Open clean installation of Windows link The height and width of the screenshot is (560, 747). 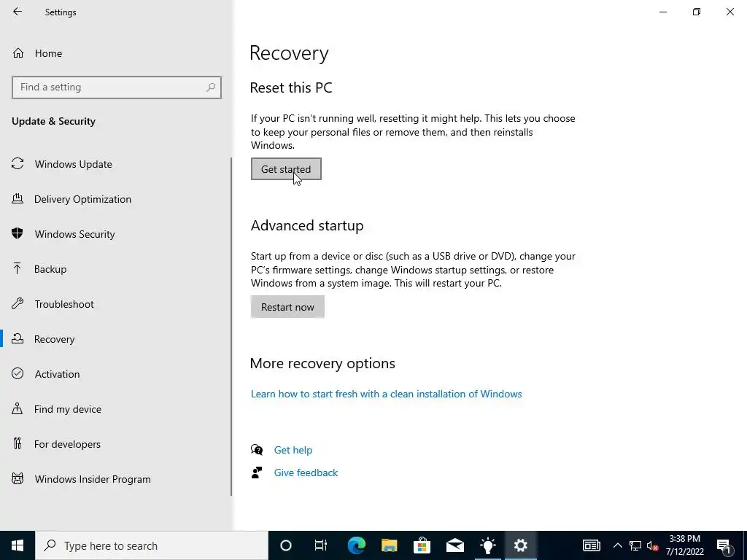[386, 394]
